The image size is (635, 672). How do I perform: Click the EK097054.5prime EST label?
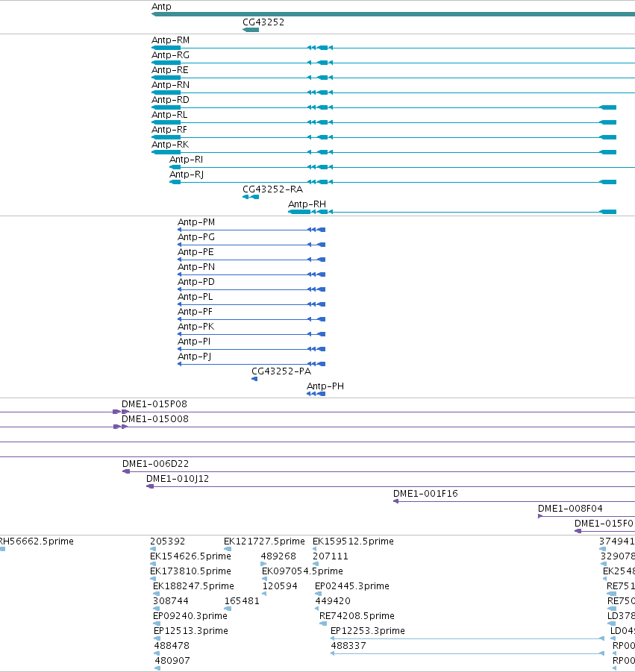pos(302,572)
